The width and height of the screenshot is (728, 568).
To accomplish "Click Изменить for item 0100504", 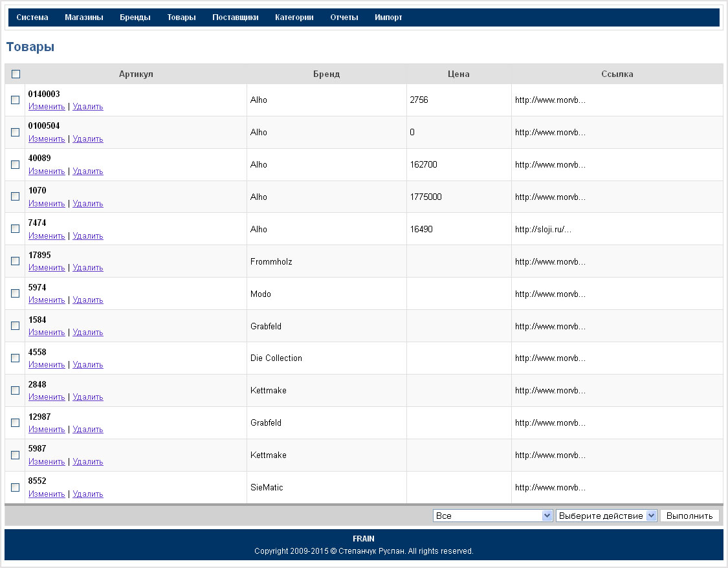I will 47,138.
